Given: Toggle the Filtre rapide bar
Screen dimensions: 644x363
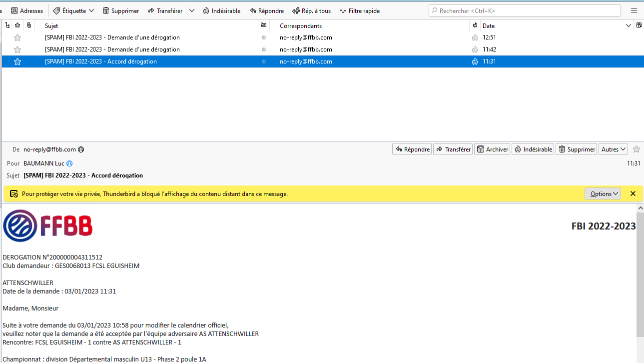Looking at the screenshot, I should click(x=360, y=10).
